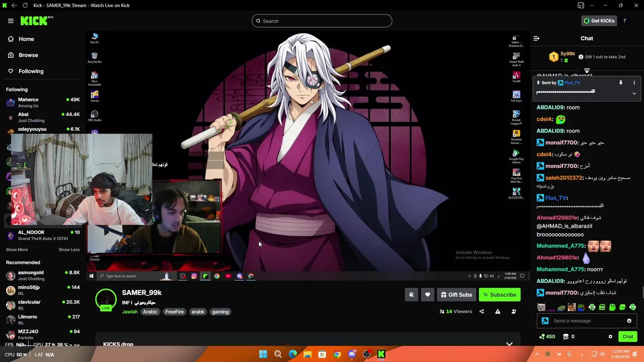The height and width of the screenshot is (362, 644).
Task: Click the Get KICKs button
Action: (599, 21)
